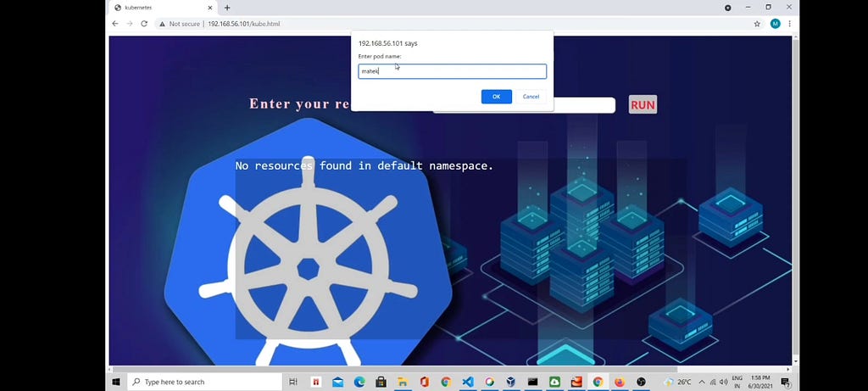Bookmark this page with the star icon
This screenshot has width=868, height=391.
(x=757, y=24)
